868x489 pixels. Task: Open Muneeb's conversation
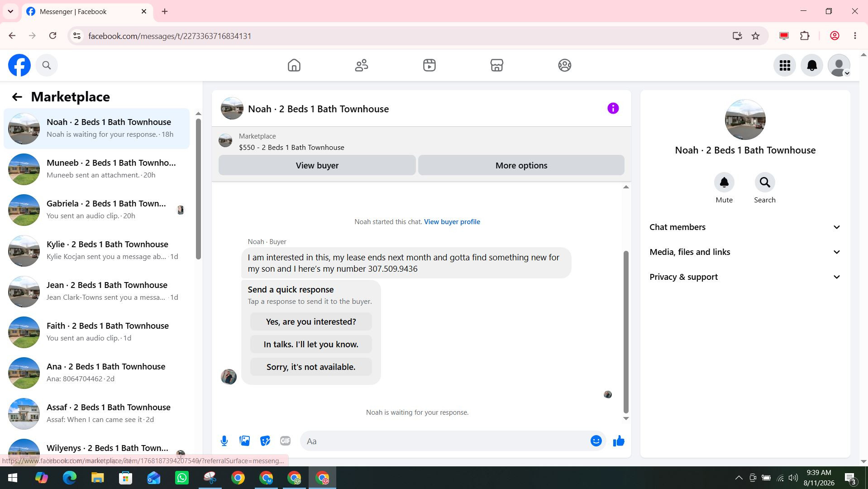97,169
